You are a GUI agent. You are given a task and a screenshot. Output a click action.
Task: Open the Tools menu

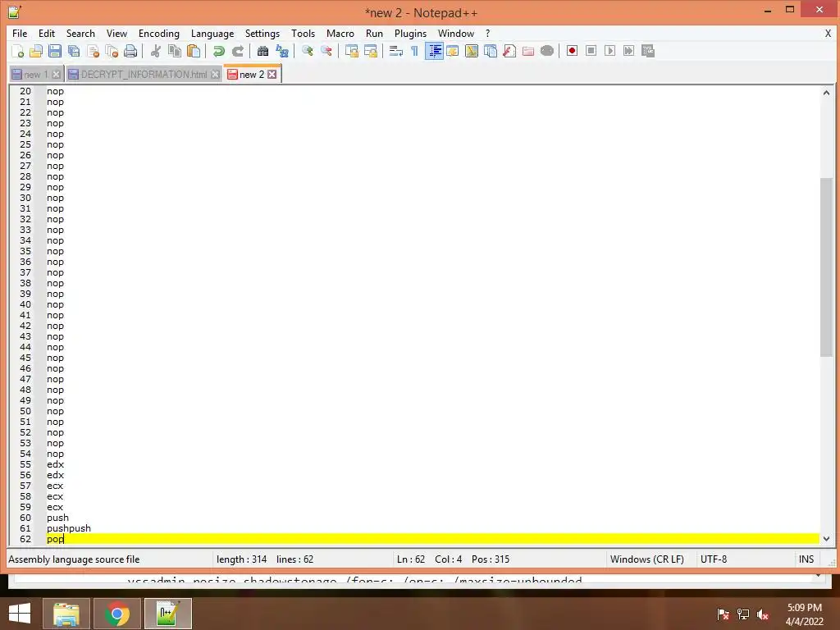click(303, 33)
